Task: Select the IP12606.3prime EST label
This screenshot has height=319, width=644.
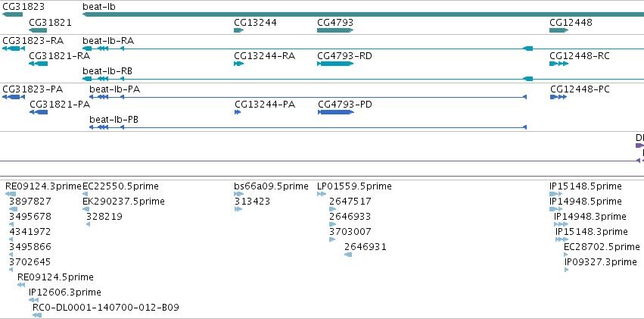Action: [65, 292]
